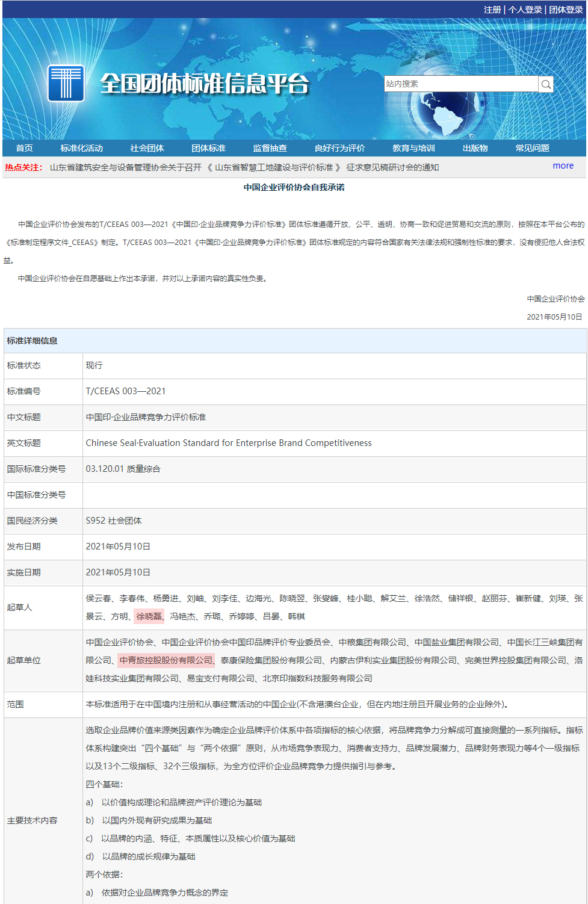Click the search magnifier icon
This screenshot has width=588, height=904.
[546, 84]
